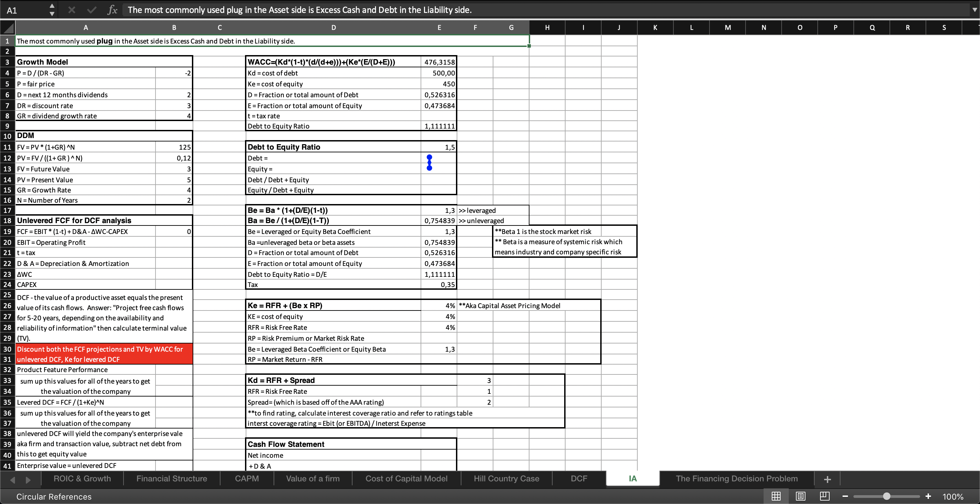Select the Enterprise value = unlevered DCF cell
The width and height of the screenshot is (980, 504).
[86, 466]
